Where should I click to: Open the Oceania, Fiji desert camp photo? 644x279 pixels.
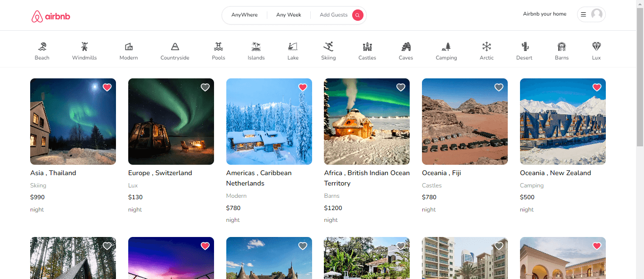465,121
